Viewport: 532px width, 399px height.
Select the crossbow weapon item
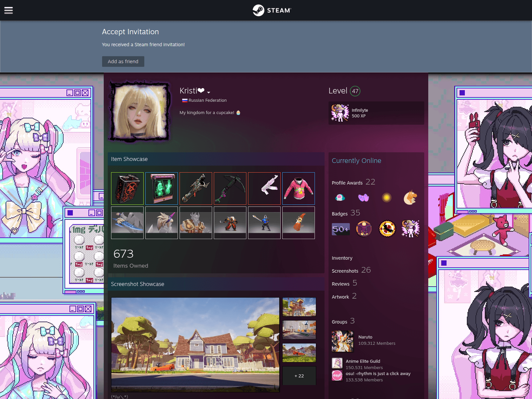[x=230, y=189]
